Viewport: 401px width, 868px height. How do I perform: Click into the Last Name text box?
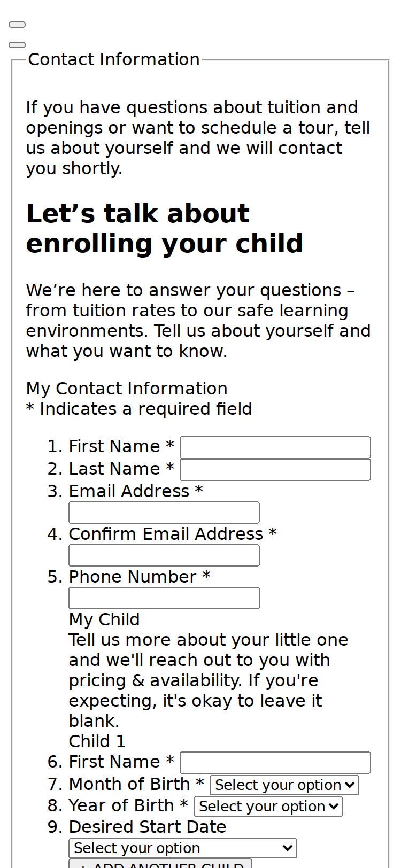coord(275,470)
